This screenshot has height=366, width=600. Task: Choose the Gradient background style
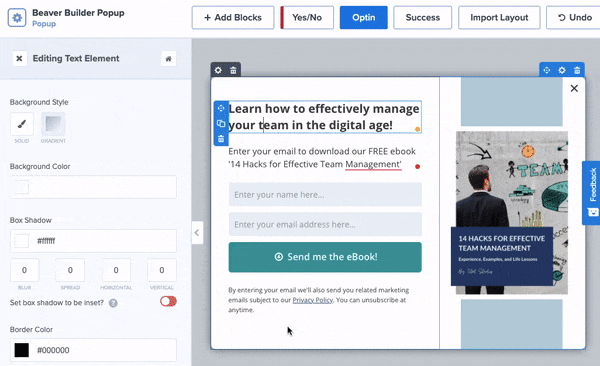53,124
